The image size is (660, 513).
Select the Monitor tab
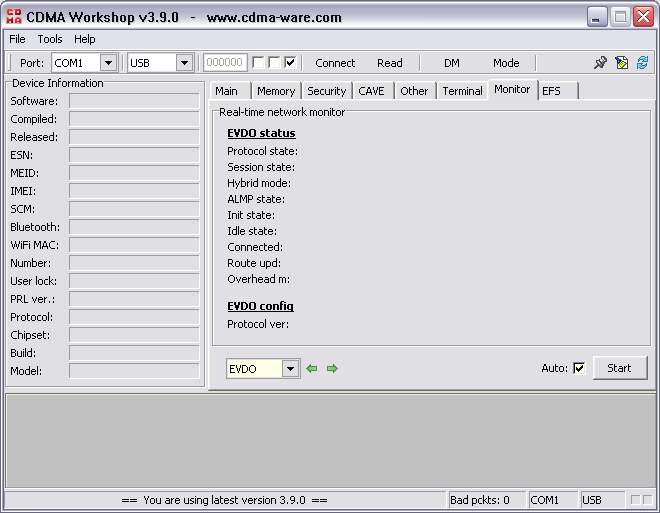click(512, 90)
